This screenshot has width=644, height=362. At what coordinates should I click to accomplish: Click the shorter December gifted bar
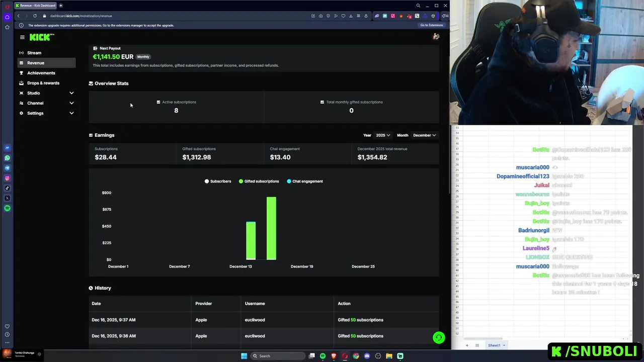coord(251,241)
